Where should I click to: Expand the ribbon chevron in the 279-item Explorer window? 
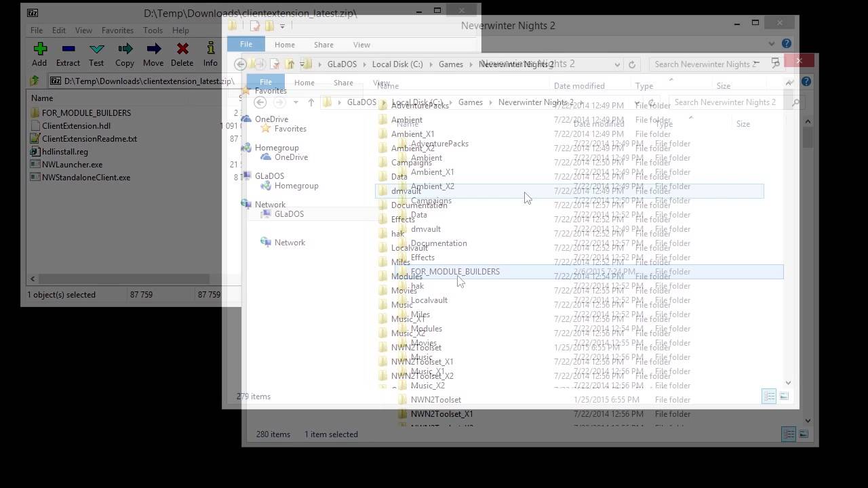point(772,44)
